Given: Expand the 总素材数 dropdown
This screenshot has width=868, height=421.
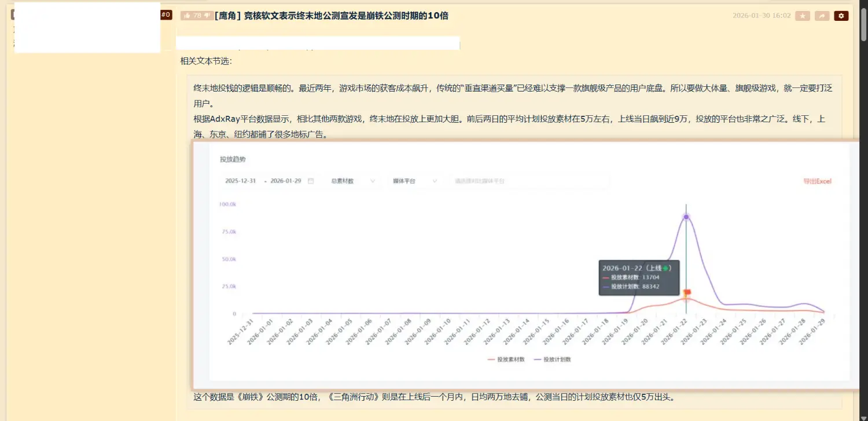Looking at the screenshot, I should [353, 181].
